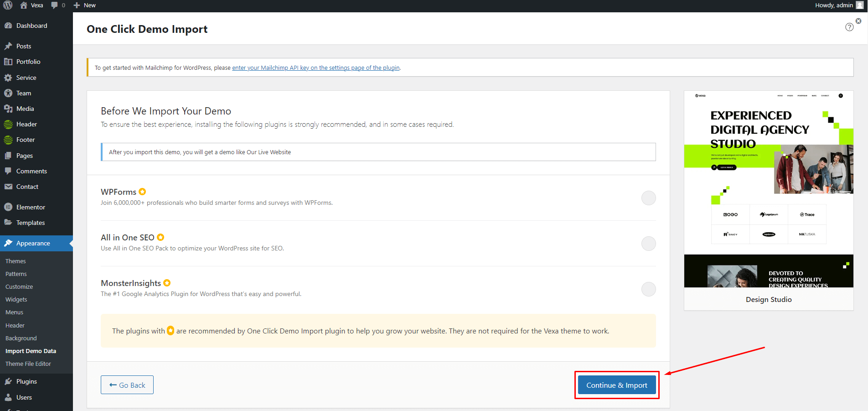868x411 pixels.
Task: Open the WordPress logo menu
Action: pos(8,5)
